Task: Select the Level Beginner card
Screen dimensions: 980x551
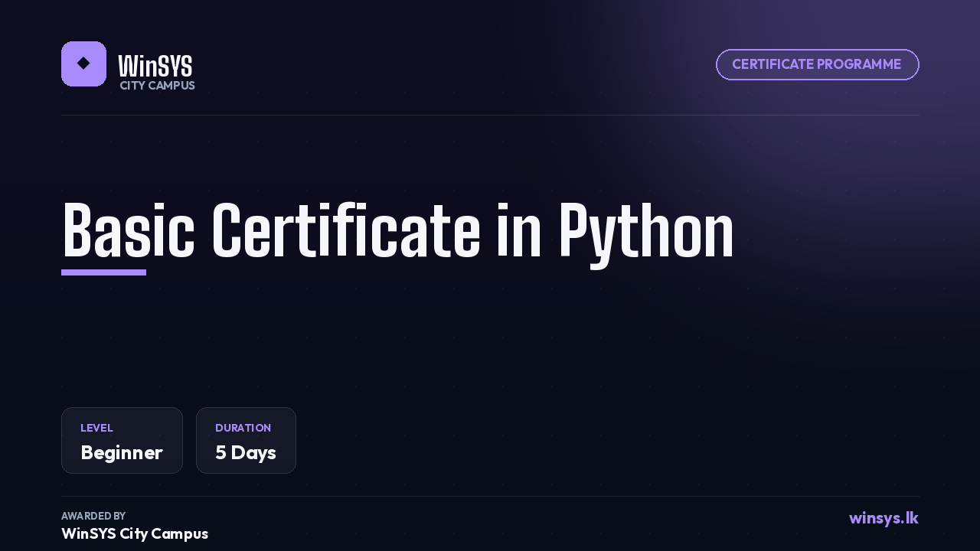Action: coord(122,440)
